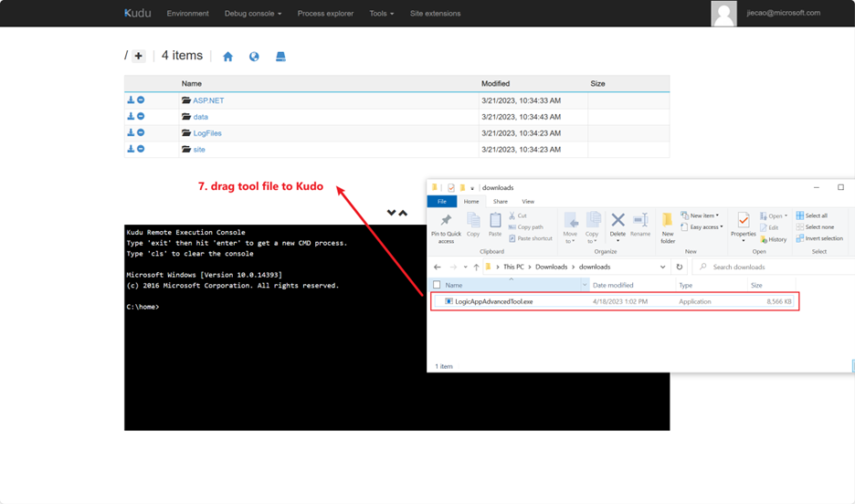
Task: Expand the Debug console menu
Action: pos(253,14)
